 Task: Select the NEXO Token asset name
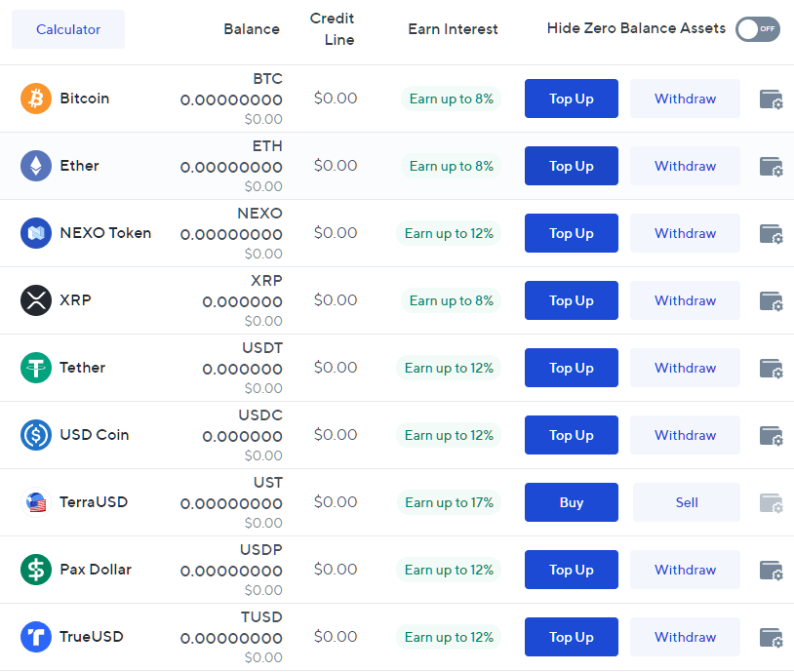[x=105, y=233]
